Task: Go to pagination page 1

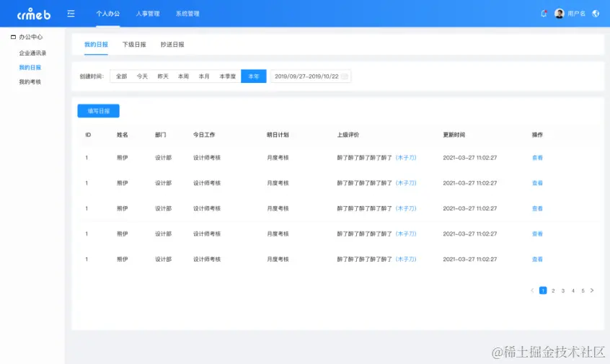Action: (543, 290)
